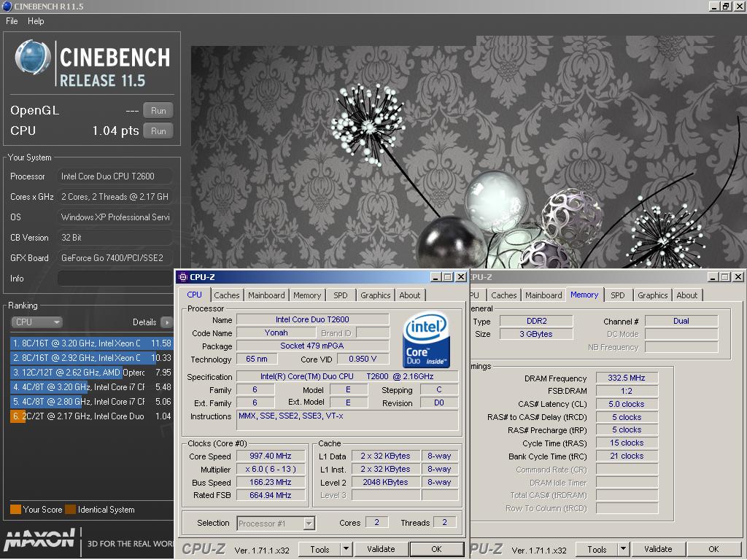Select ranking row 2 Xeon 2.92 GHz
Viewport: 747px width, 560px height.
click(x=91, y=357)
